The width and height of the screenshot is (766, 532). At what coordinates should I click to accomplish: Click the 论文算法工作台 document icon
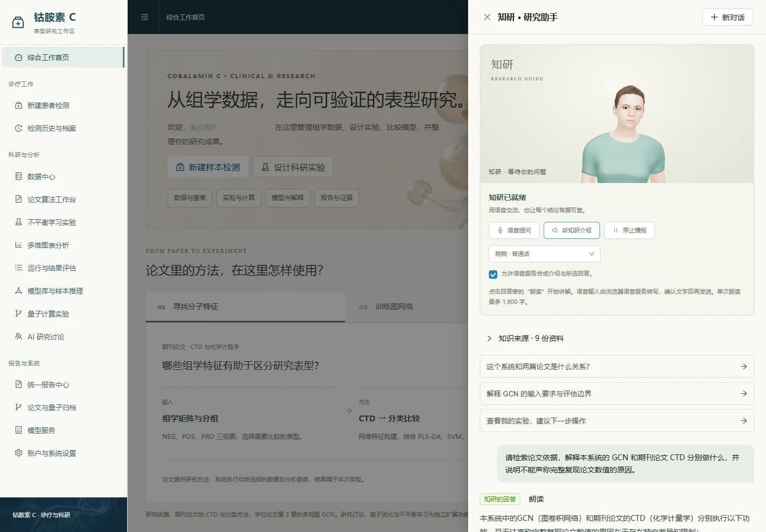19,199
